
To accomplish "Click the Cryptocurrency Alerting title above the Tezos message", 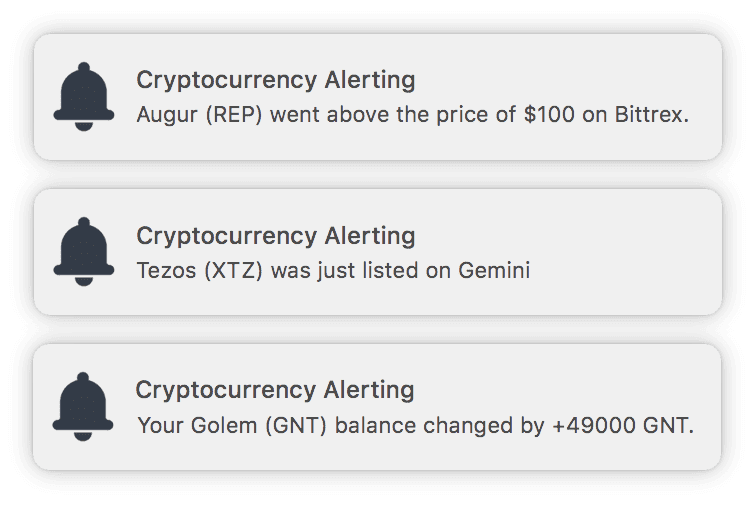I will click(x=275, y=236).
